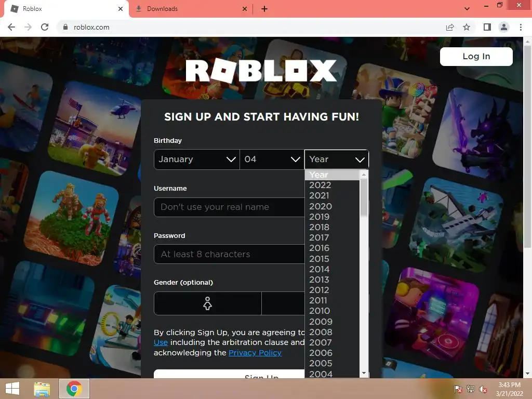The height and width of the screenshot is (399, 532).
Task: Click the browser forward arrow
Action: click(x=28, y=27)
